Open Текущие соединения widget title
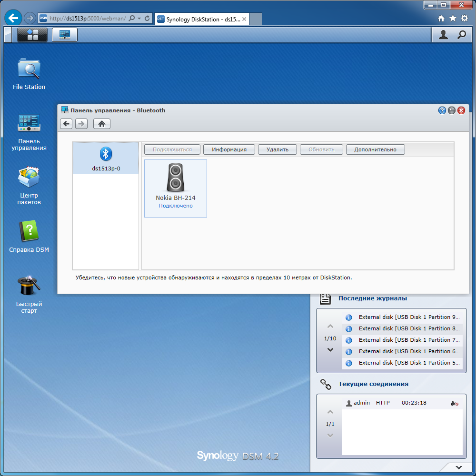Viewport: 476px width, 476px height. pos(373,384)
